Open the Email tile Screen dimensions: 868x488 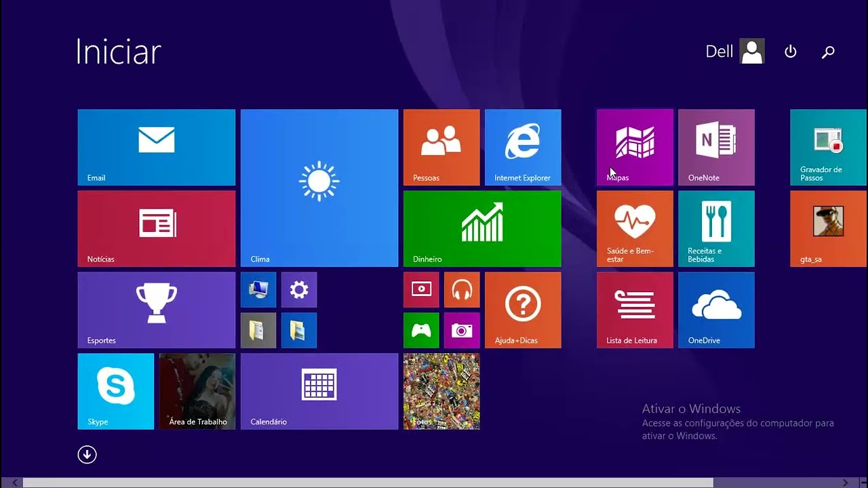click(x=157, y=147)
